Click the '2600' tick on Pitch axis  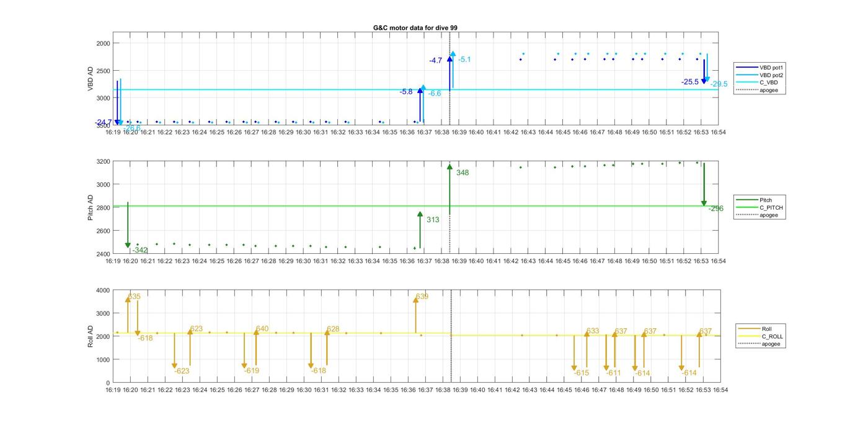[103, 231]
